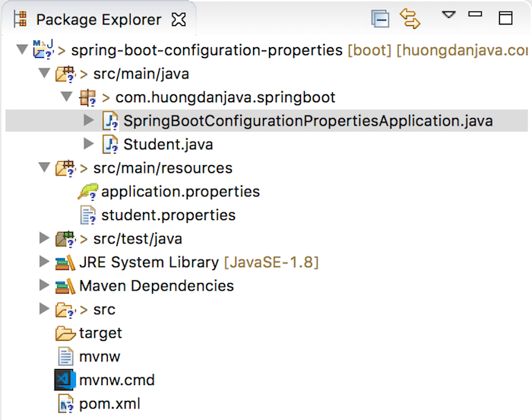This screenshot has height=420, width=532.
Task: Collapse the src/main/resources folder
Action: click(44, 167)
